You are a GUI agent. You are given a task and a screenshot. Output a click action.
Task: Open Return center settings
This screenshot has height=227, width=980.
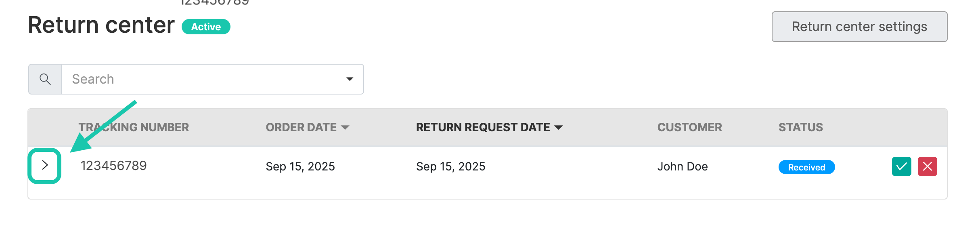(x=859, y=27)
